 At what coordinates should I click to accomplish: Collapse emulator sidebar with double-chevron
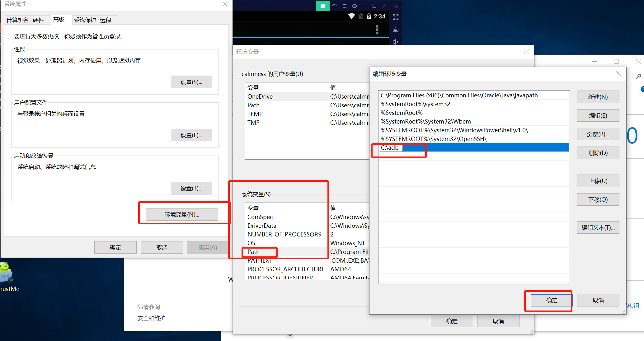[x=395, y=6]
